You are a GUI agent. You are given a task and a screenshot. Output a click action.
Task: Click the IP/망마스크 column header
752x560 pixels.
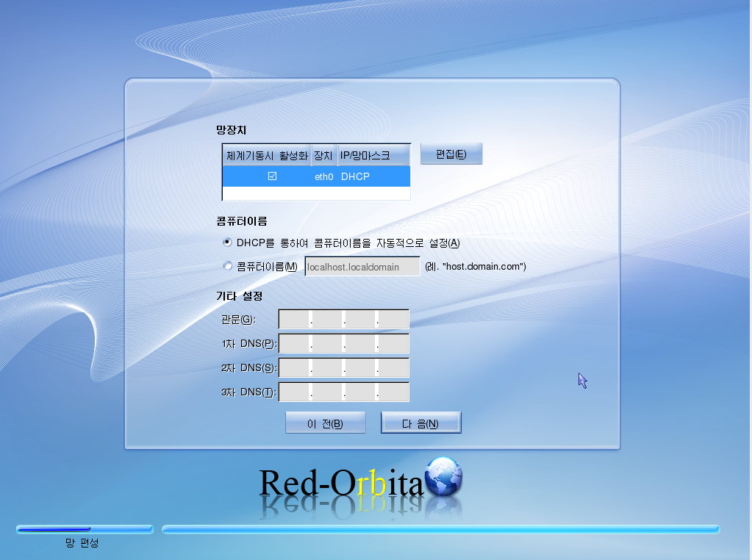pos(373,155)
